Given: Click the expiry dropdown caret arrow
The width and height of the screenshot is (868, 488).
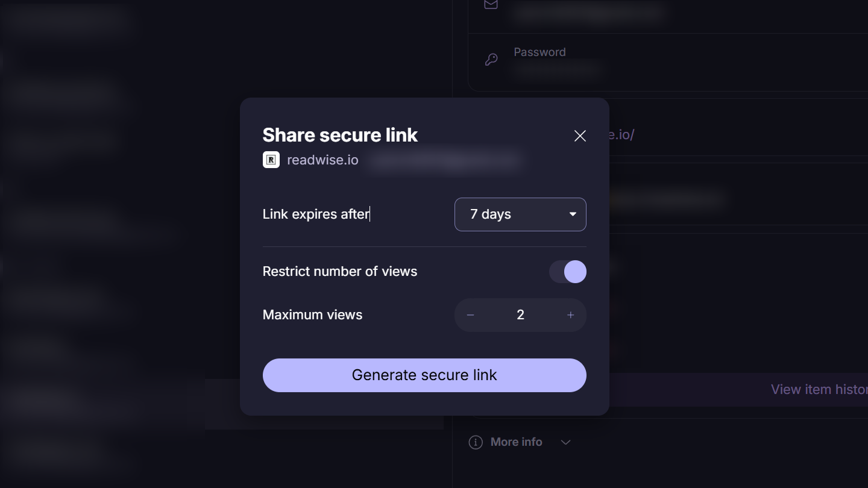Looking at the screenshot, I should (573, 214).
